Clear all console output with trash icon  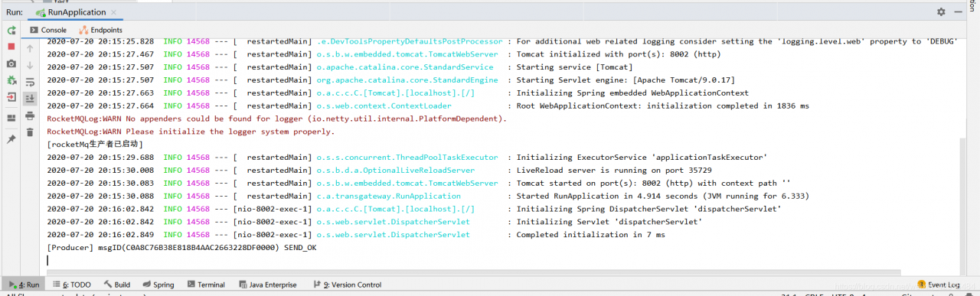tap(30, 132)
